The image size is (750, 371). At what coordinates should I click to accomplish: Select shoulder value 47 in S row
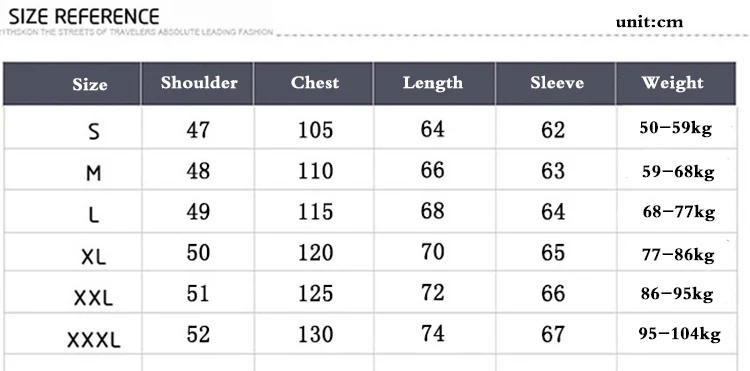point(198,130)
